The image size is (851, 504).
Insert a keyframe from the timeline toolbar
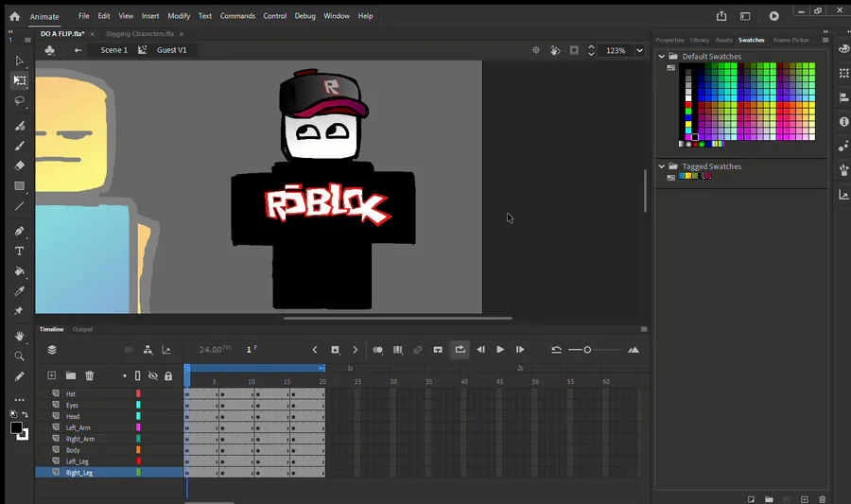[x=335, y=350]
